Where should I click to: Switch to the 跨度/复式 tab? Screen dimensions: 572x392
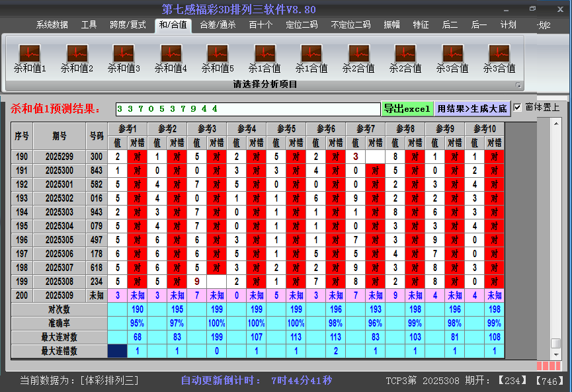tap(128, 25)
